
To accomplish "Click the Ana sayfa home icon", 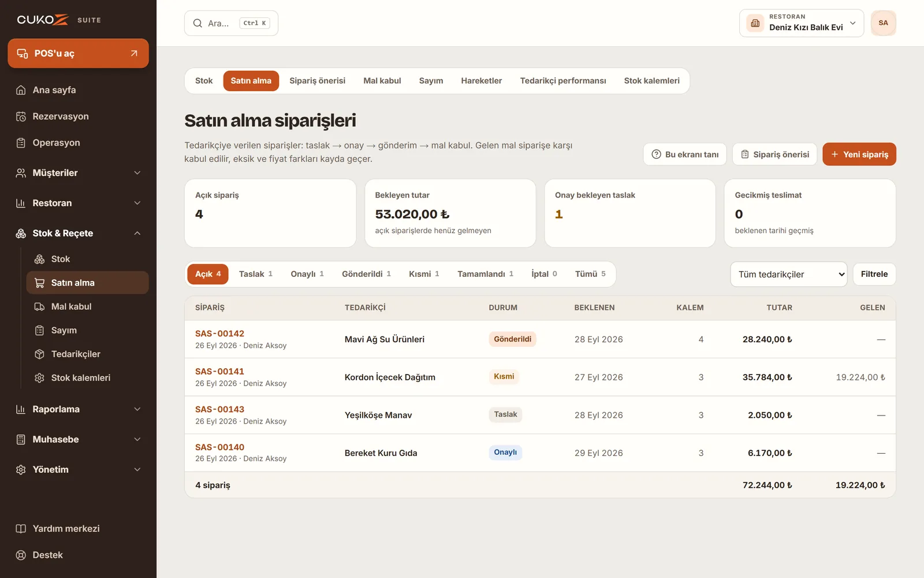I will [21, 90].
